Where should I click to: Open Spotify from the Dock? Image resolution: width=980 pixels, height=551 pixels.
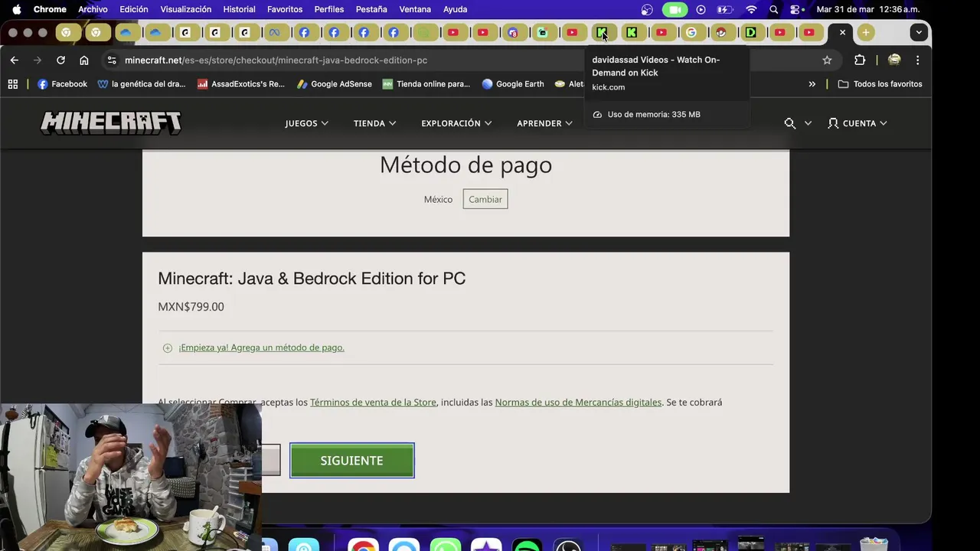point(528,546)
